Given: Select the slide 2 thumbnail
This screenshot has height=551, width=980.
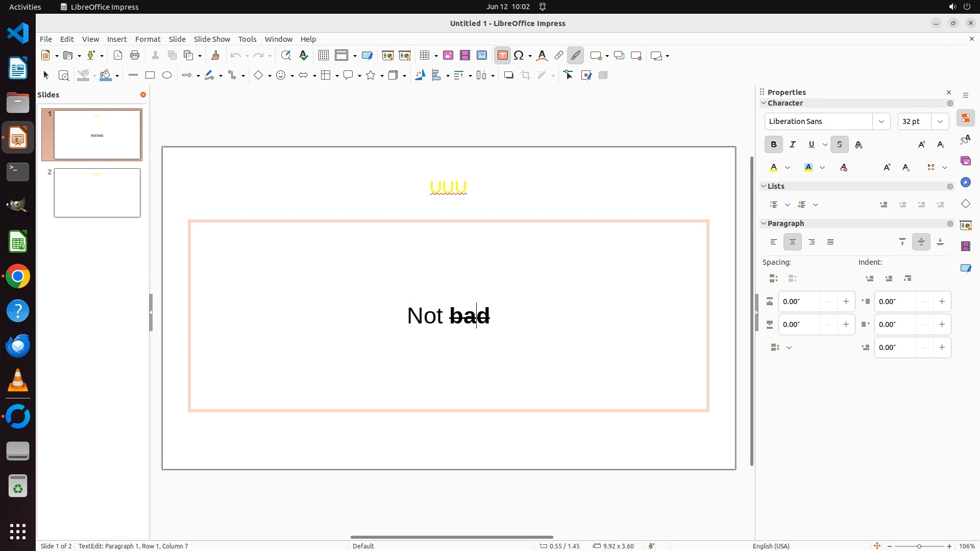Looking at the screenshot, I should coord(97,193).
